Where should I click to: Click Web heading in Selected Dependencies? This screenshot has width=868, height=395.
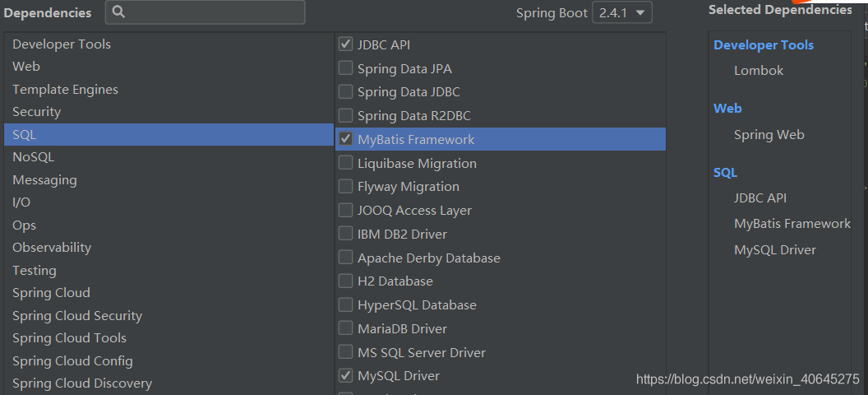[x=727, y=109]
